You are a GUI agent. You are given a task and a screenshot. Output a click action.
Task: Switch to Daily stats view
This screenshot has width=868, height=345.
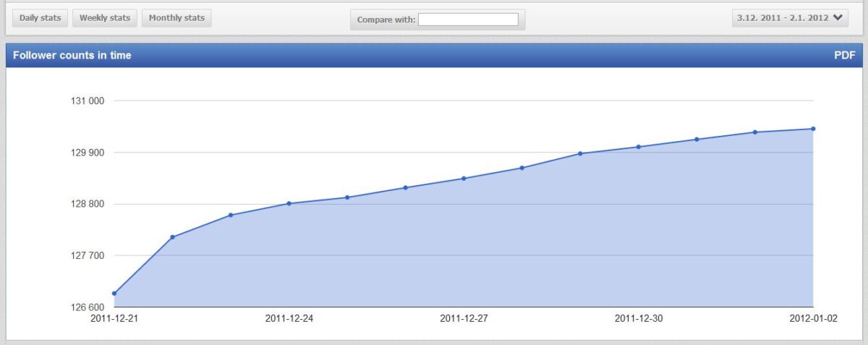[x=40, y=18]
